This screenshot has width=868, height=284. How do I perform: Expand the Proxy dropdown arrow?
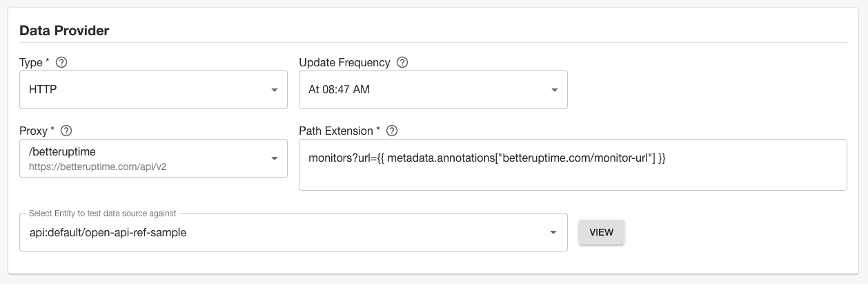[274, 158]
